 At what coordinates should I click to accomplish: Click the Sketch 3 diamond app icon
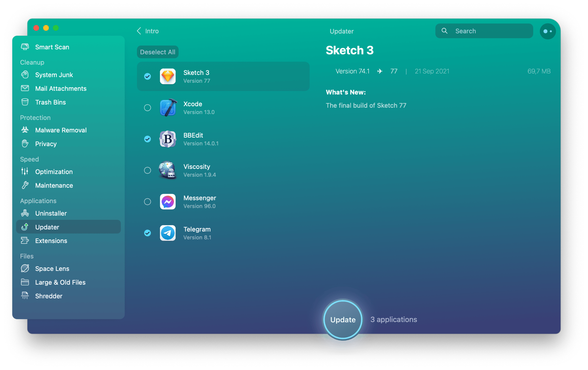click(168, 76)
